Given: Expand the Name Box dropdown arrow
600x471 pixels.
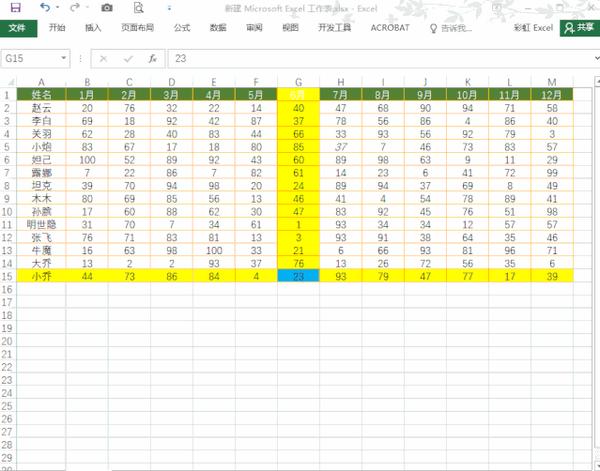Looking at the screenshot, I should [x=64, y=58].
